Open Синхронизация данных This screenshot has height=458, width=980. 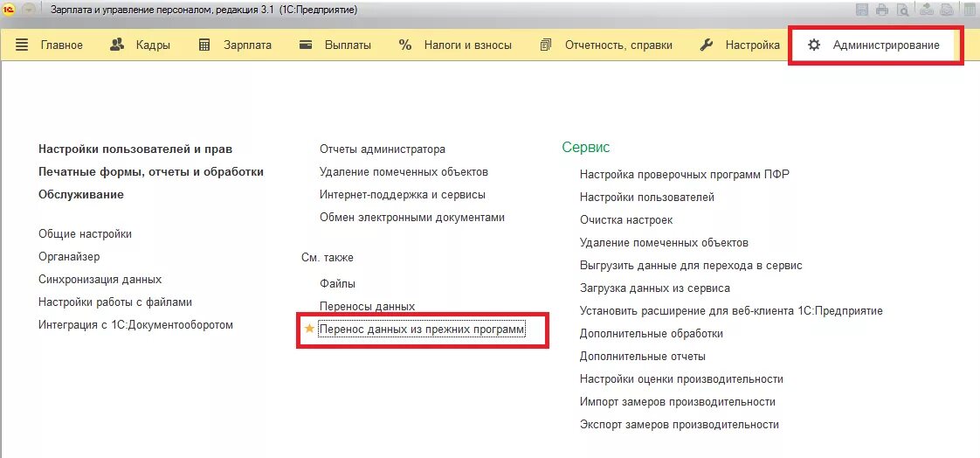point(100,280)
